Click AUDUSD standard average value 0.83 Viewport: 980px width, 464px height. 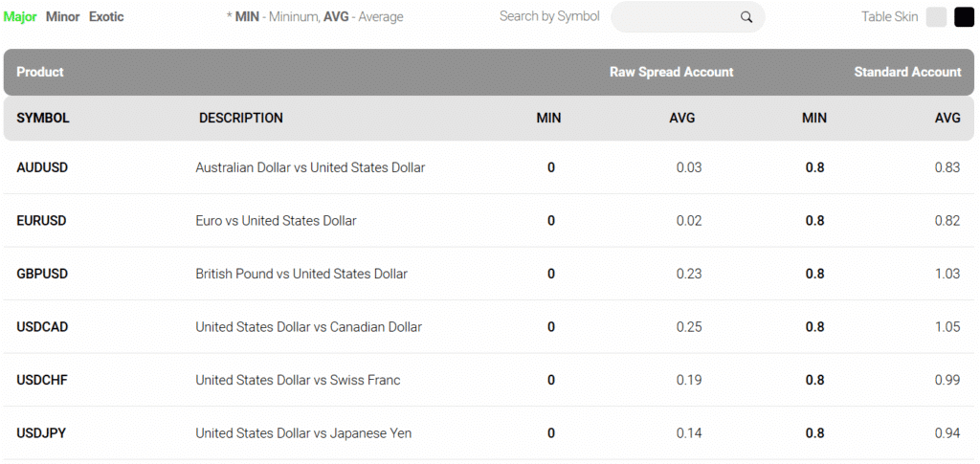point(947,167)
